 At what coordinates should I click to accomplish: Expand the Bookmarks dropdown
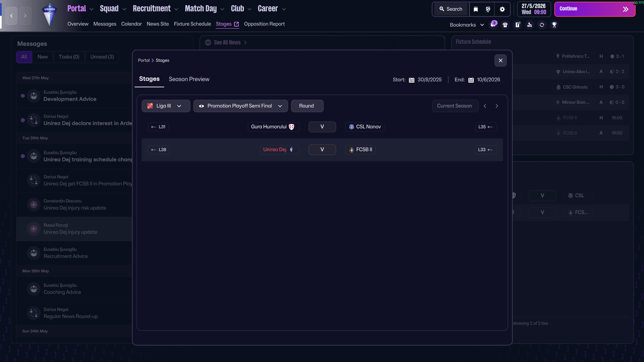click(467, 25)
